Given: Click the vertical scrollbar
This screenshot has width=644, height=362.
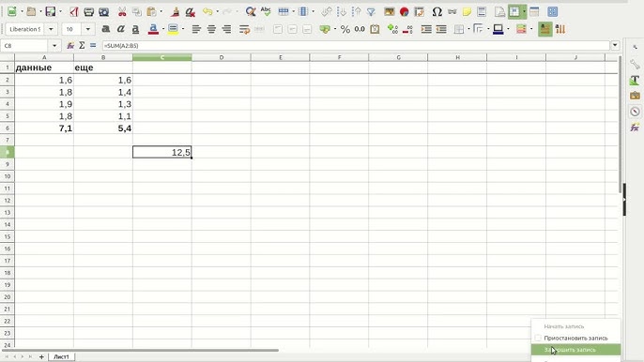Looking at the screenshot, I should click(620, 125).
